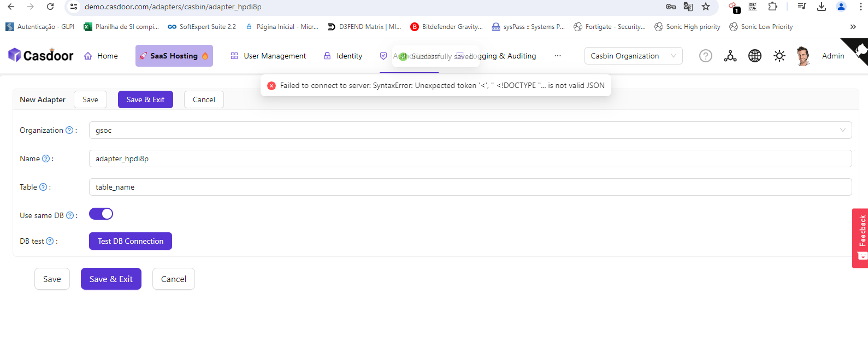
Task: Show hidden bookmarks with the double chevron
Action: click(x=853, y=27)
